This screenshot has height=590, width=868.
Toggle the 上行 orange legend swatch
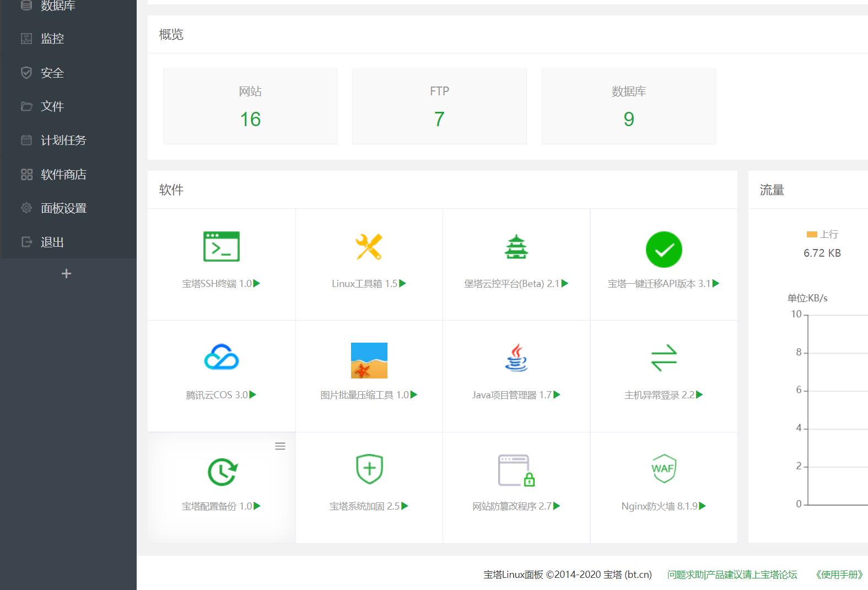click(812, 234)
